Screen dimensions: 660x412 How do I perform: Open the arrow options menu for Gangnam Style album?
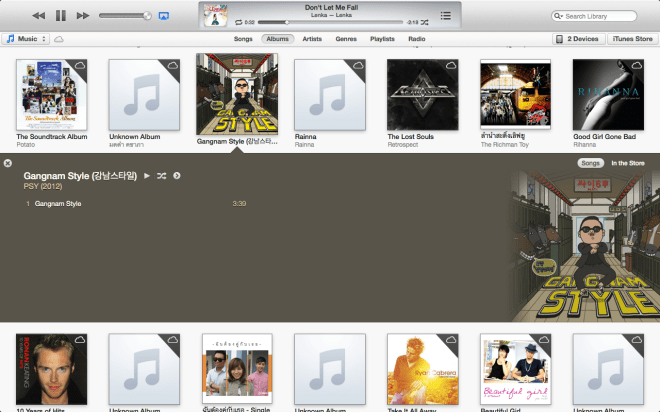[x=176, y=175]
